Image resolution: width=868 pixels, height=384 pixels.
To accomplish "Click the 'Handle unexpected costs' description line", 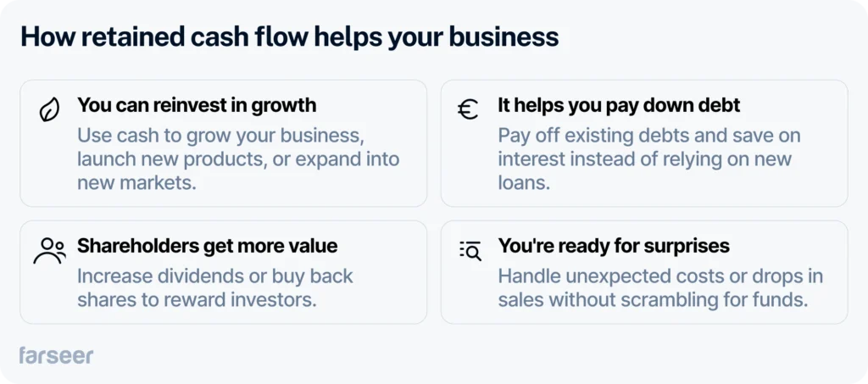I will pos(661,276).
